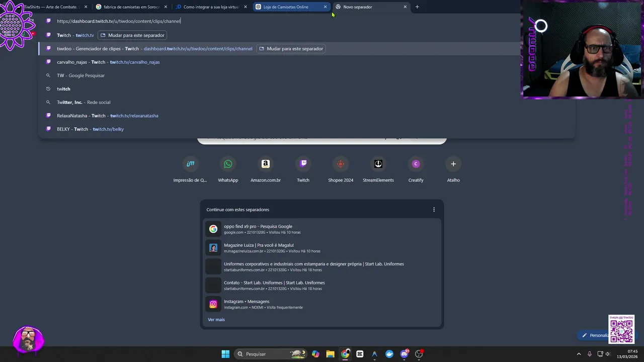
Task: Open Contato - Start Lab. Uniformes entry
Action: coord(322,285)
